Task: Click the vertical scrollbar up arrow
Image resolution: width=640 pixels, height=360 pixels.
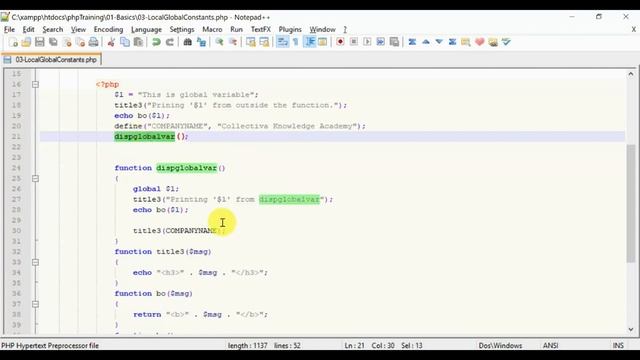Action: click(x=631, y=74)
